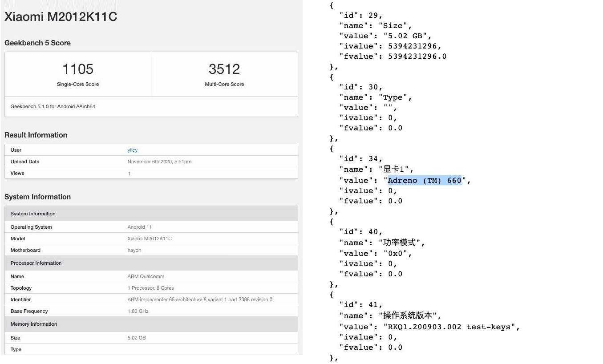Open user profile link yiicy
This screenshot has height=364, width=603.
132,150
